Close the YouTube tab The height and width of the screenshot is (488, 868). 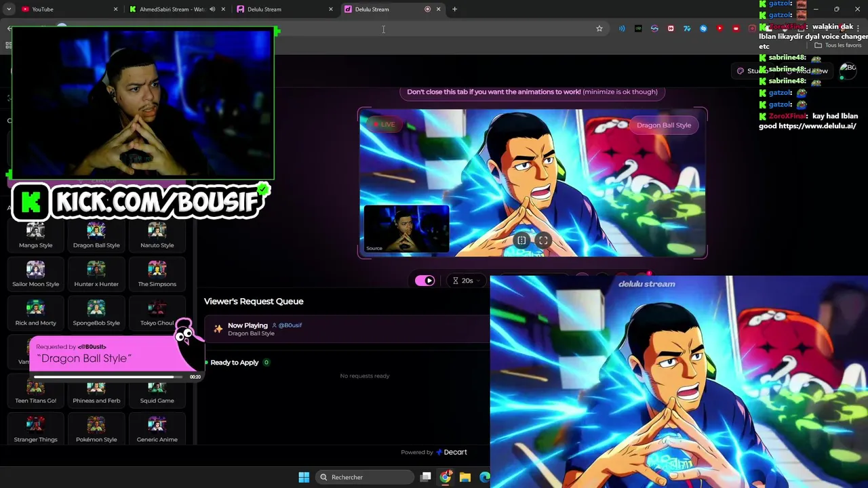click(115, 9)
